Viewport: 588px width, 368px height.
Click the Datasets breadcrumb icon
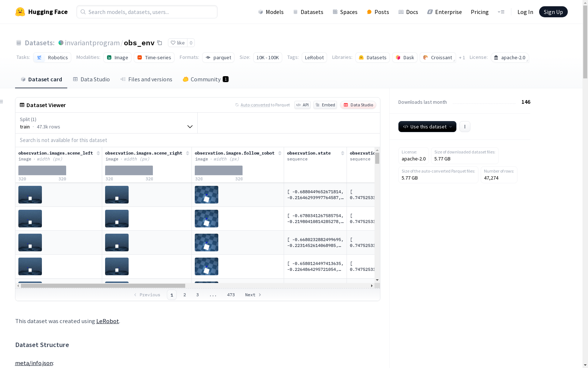click(19, 43)
